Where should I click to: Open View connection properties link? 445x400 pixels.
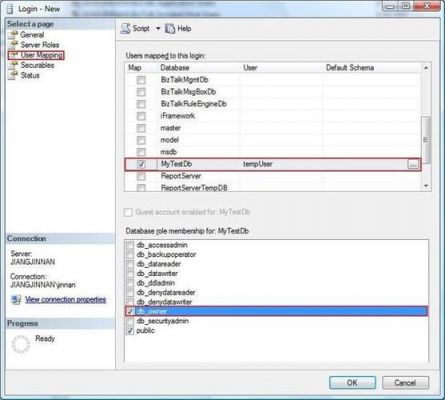tap(65, 299)
